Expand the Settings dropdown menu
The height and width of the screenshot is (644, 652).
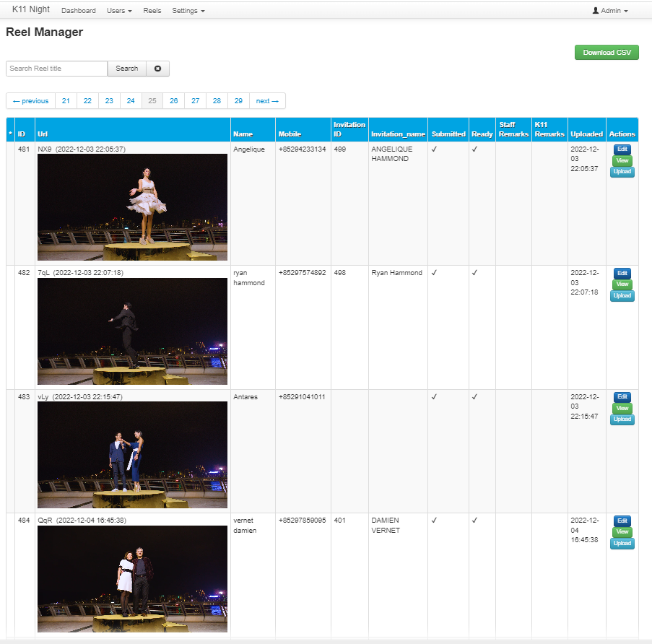click(188, 10)
